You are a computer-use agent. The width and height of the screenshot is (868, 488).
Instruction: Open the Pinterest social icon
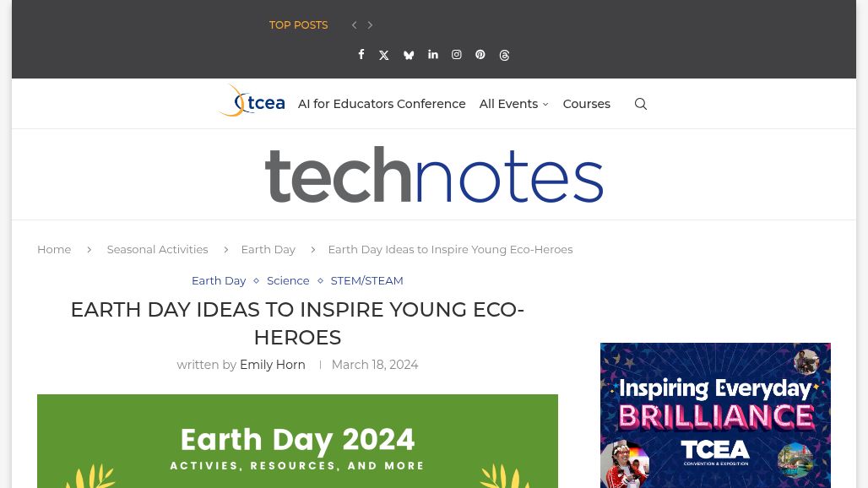click(480, 55)
